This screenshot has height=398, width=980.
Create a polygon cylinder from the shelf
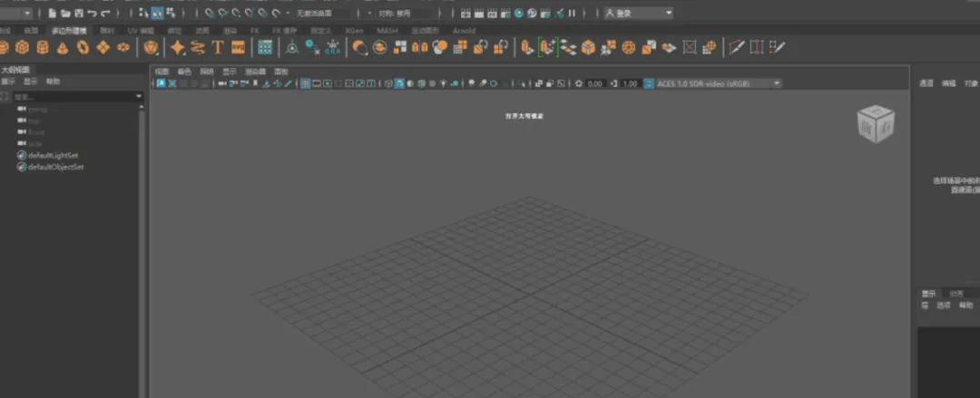pos(43,47)
